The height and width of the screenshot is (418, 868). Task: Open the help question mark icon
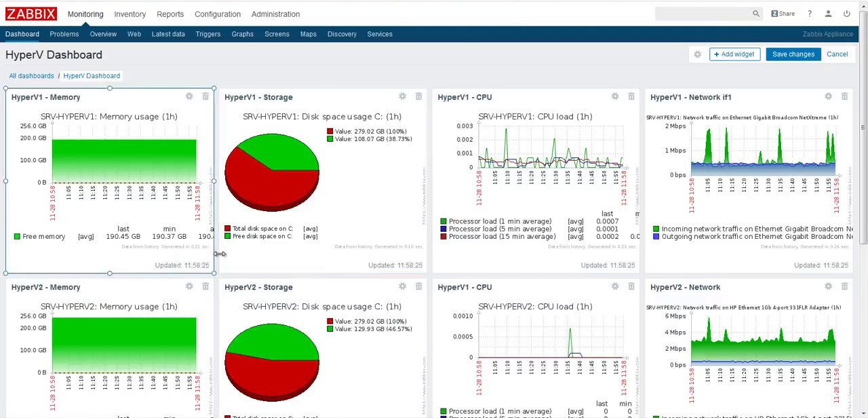pyautogui.click(x=810, y=14)
